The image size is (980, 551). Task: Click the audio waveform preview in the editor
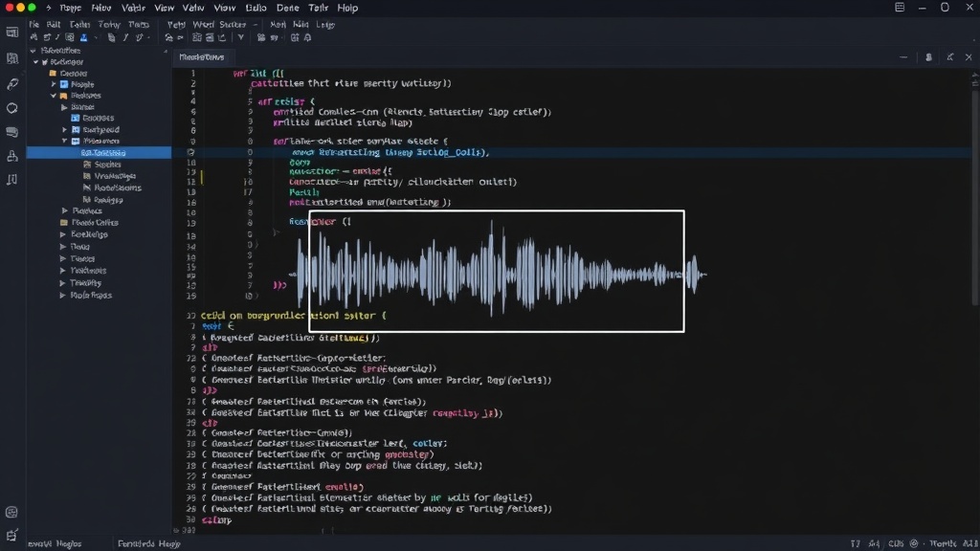(497, 271)
